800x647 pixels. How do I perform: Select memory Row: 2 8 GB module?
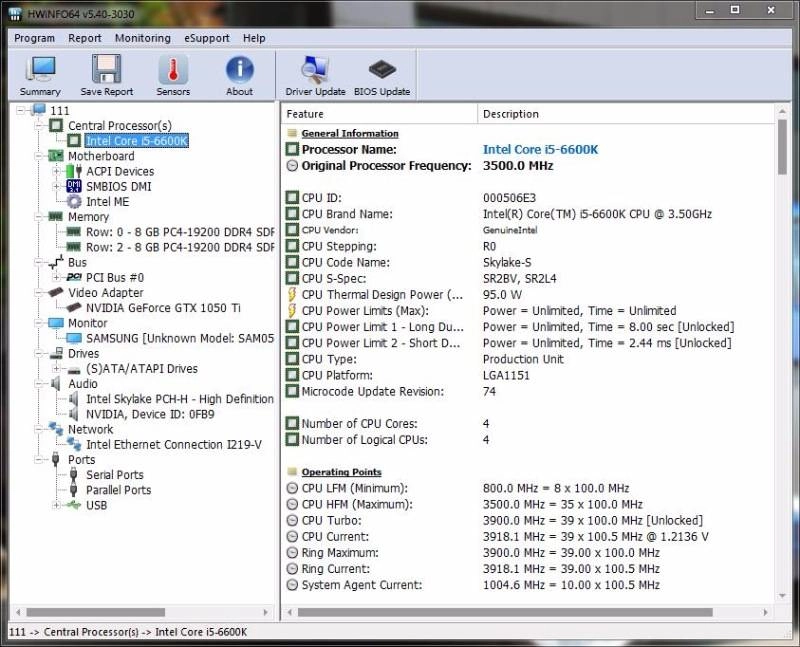180,247
